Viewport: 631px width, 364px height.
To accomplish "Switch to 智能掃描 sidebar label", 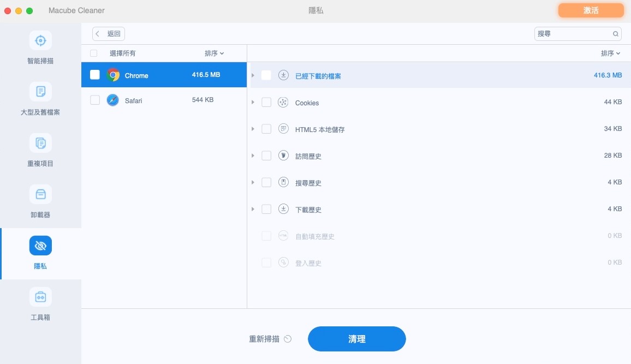I will pos(40,61).
